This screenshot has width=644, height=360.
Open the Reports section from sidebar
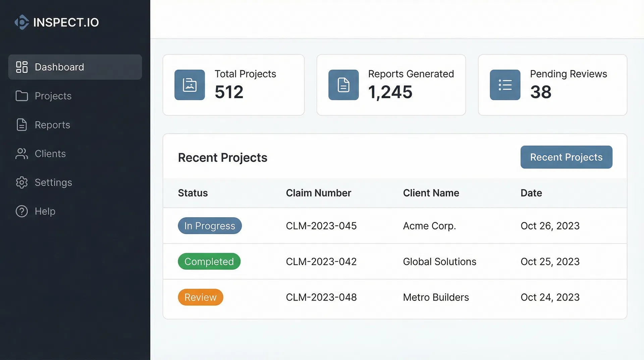tap(52, 125)
